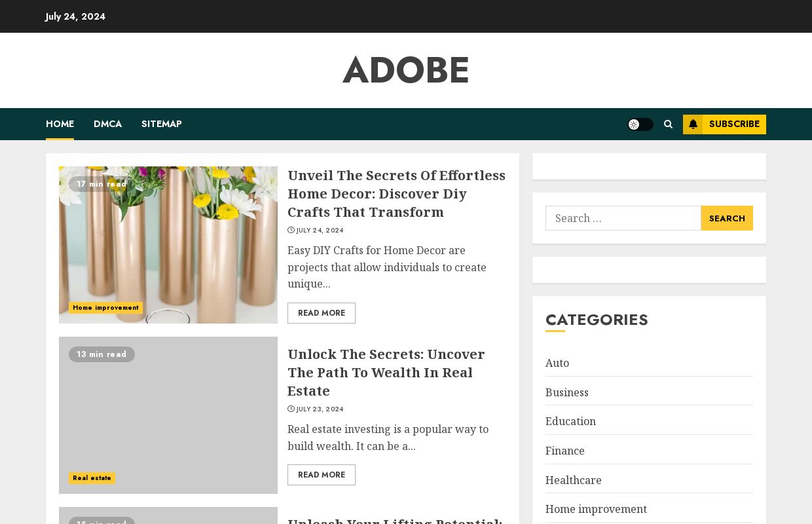Go to the Home menu item

coord(60,124)
